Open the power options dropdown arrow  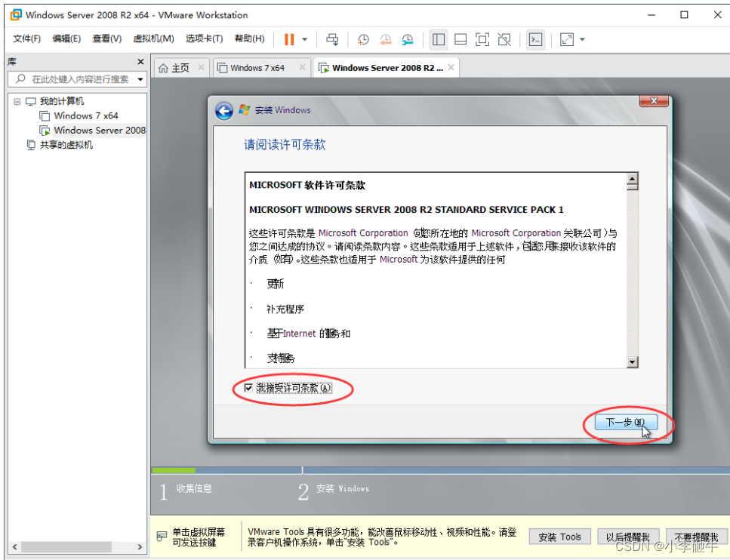[304, 39]
